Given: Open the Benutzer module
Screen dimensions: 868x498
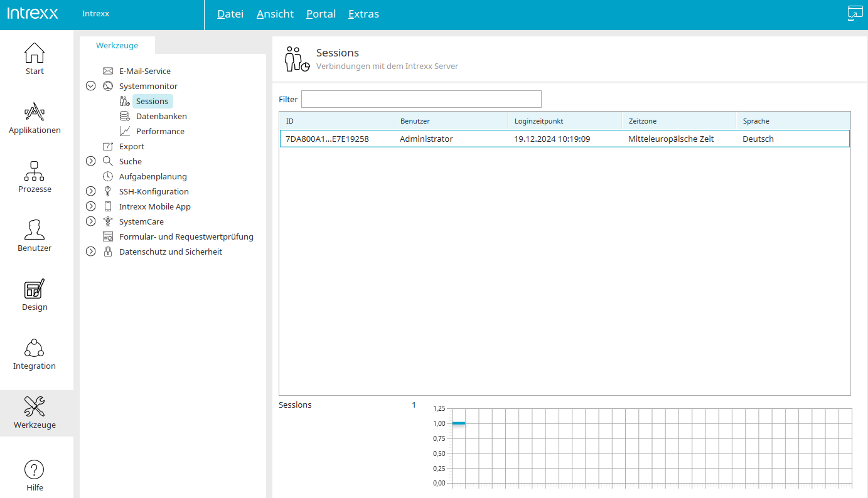Looking at the screenshot, I should [x=35, y=235].
